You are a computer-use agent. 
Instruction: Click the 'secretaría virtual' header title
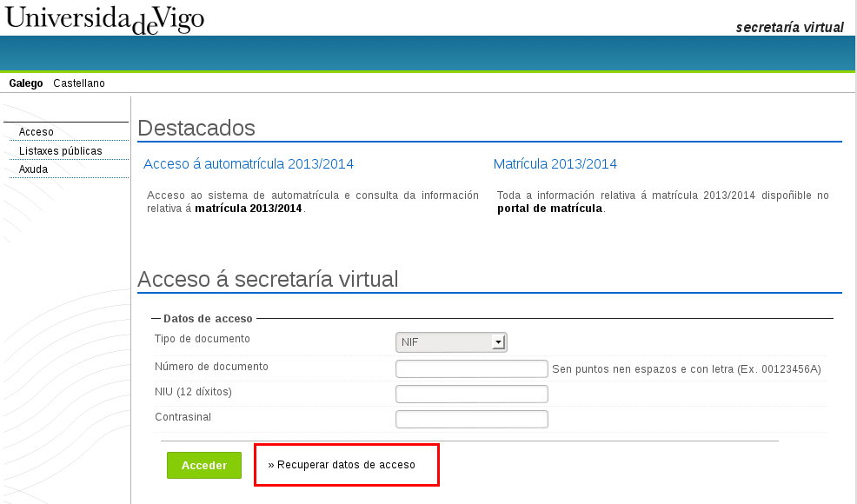click(x=789, y=27)
